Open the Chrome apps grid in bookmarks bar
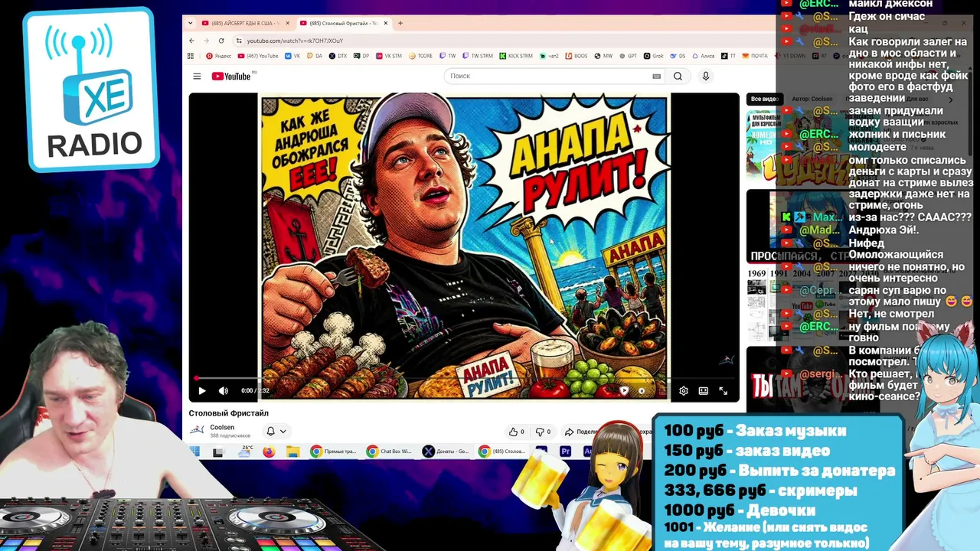The width and height of the screenshot is (980, 551). (x=191, y=56)
